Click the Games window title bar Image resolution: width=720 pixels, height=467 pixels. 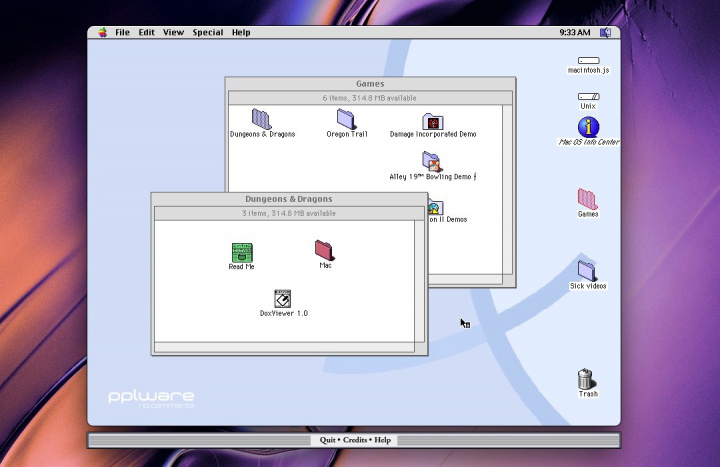coord(370,84)
